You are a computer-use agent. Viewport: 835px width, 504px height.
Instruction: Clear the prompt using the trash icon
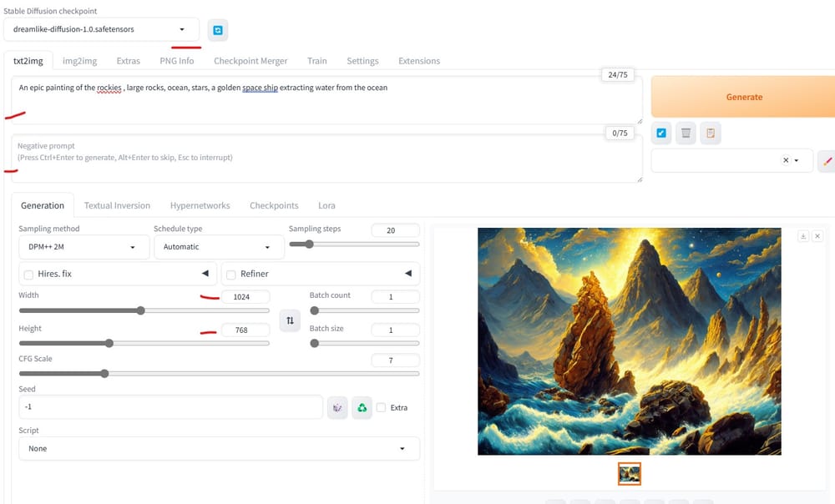(686, 133)
